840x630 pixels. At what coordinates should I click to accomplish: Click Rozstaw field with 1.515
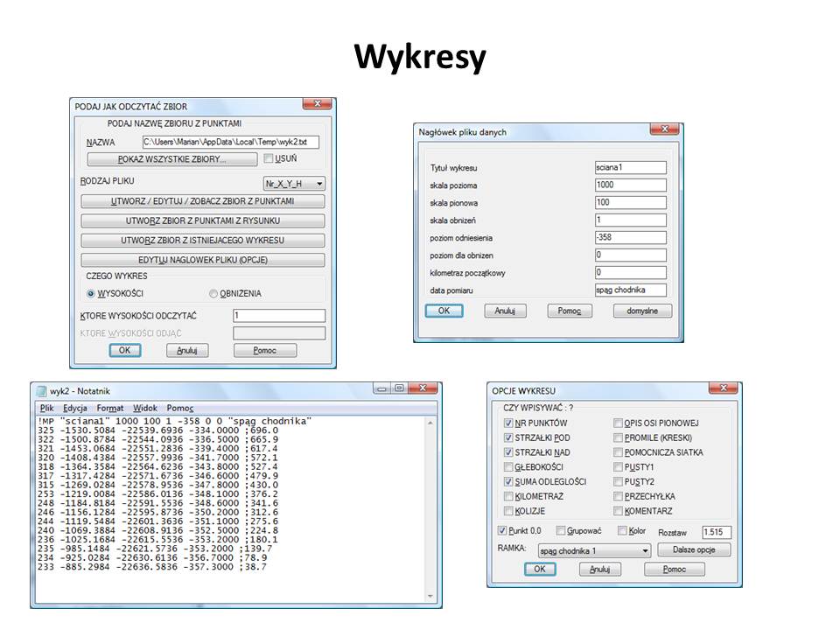coord(717,532)
